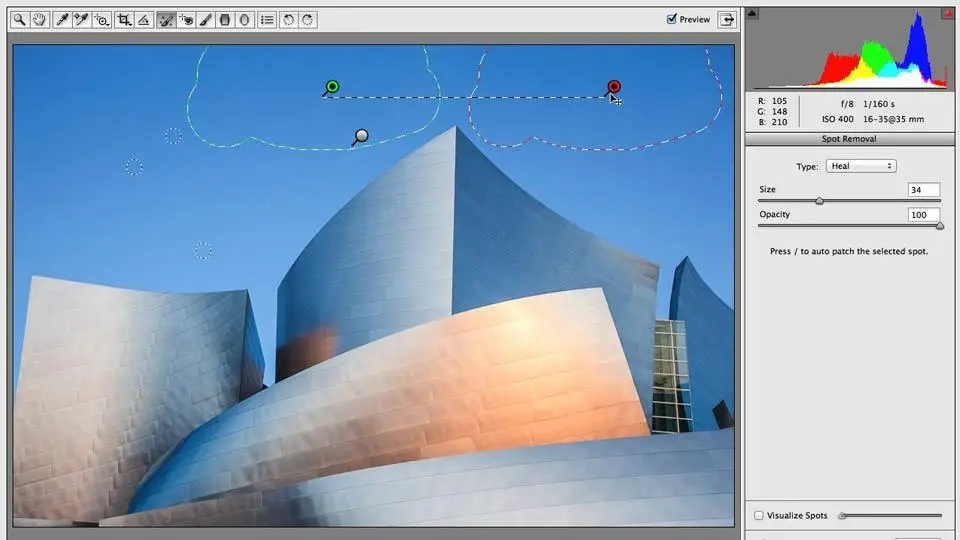Select the Adjustment Brush tool
The height and width of the screenshot is (540, 960).
coord(206,20)
